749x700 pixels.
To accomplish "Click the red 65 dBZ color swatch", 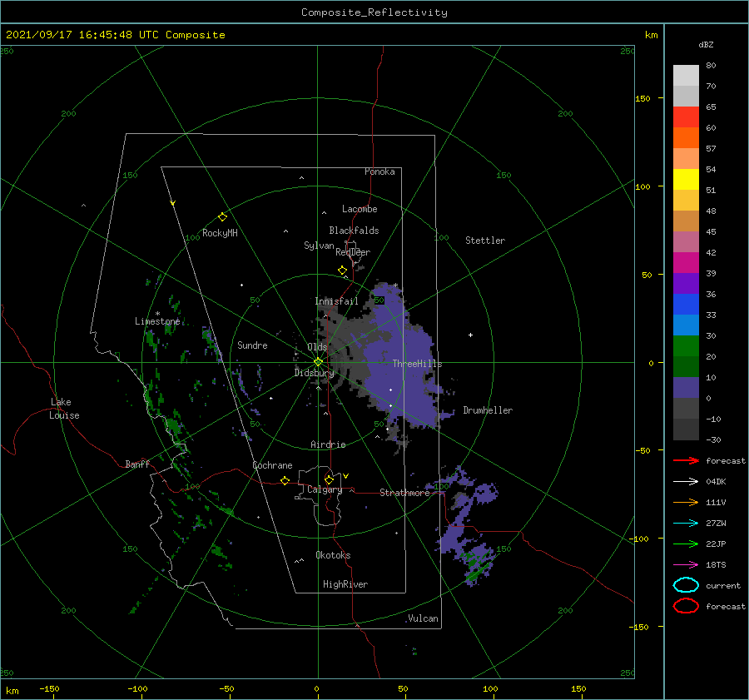I will [x=686, y=117].
